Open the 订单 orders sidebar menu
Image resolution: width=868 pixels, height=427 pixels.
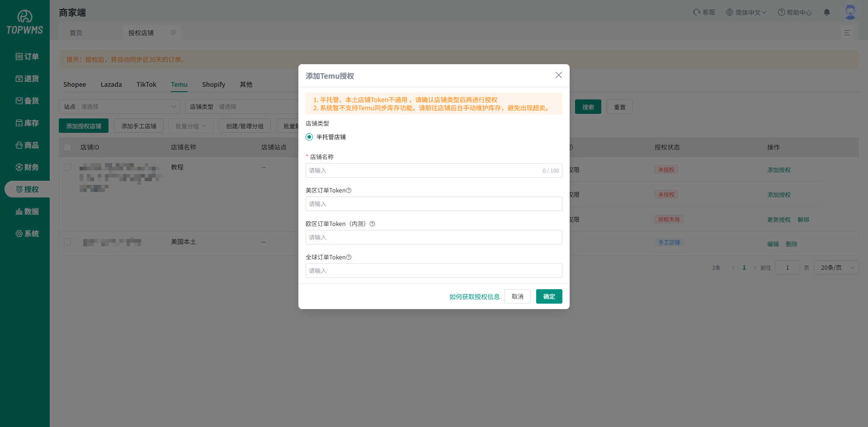click(x=27, y=56)
